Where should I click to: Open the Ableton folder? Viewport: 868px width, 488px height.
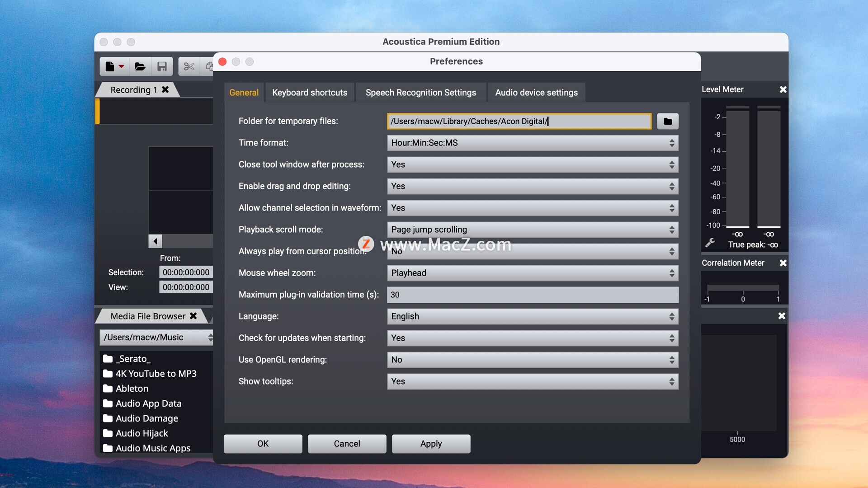(x=126, y=389)
